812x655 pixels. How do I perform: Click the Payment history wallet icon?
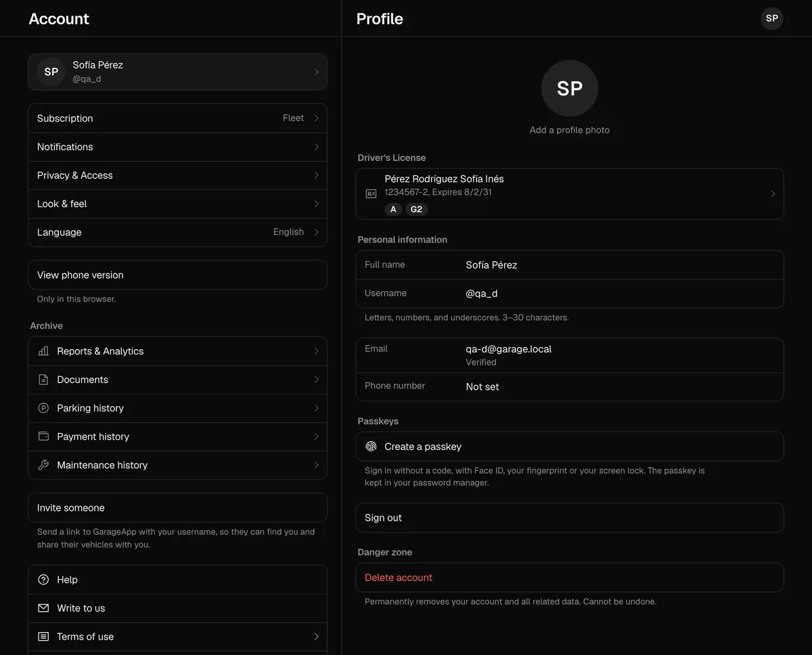[43, 436]
